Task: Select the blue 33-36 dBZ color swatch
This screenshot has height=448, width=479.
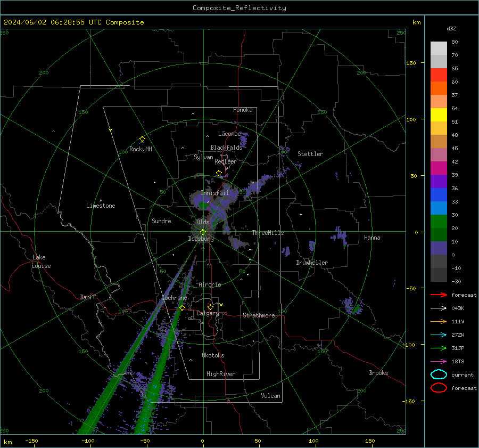Action: pos(439,195)
